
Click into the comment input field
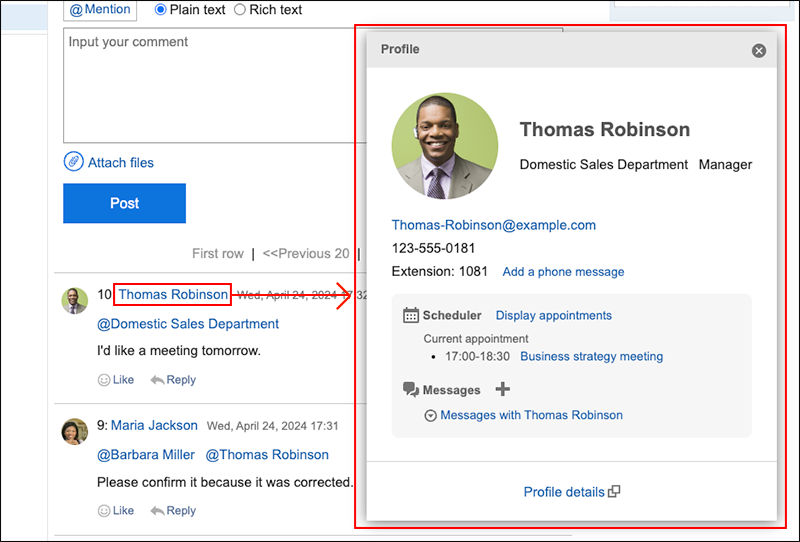pyautogui.click(x=214, y=85)
